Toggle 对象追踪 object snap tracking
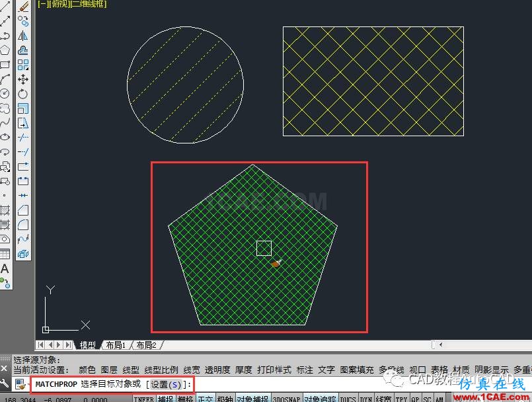The image size is (532, 402). 321,399
